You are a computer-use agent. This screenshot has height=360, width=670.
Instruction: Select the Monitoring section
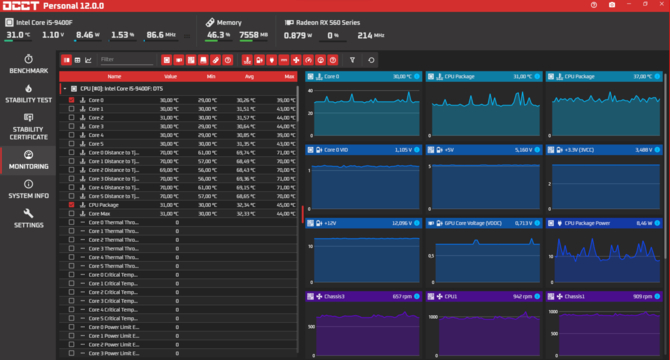tap(28, 160)
